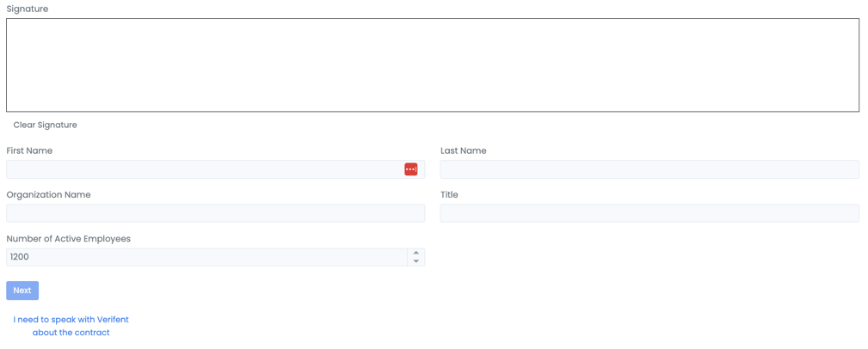Click the Organization Name label
This screenshot has width=868, height=349.
pos(48,194)
